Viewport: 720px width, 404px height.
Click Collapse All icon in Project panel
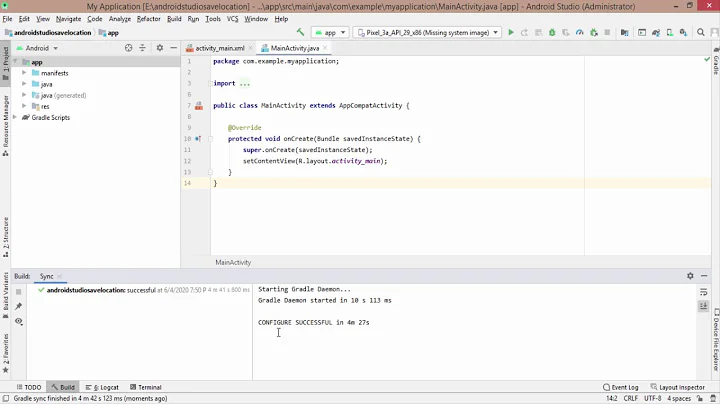(142, 48)
